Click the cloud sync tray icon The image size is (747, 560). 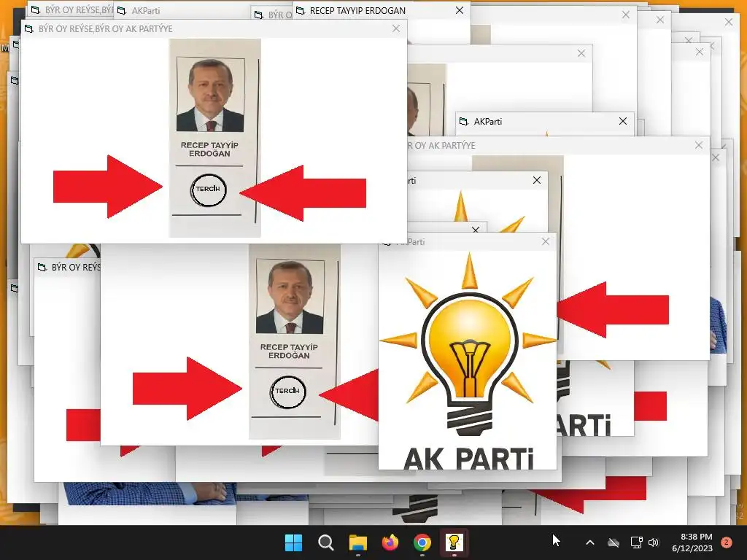(614, 542)
